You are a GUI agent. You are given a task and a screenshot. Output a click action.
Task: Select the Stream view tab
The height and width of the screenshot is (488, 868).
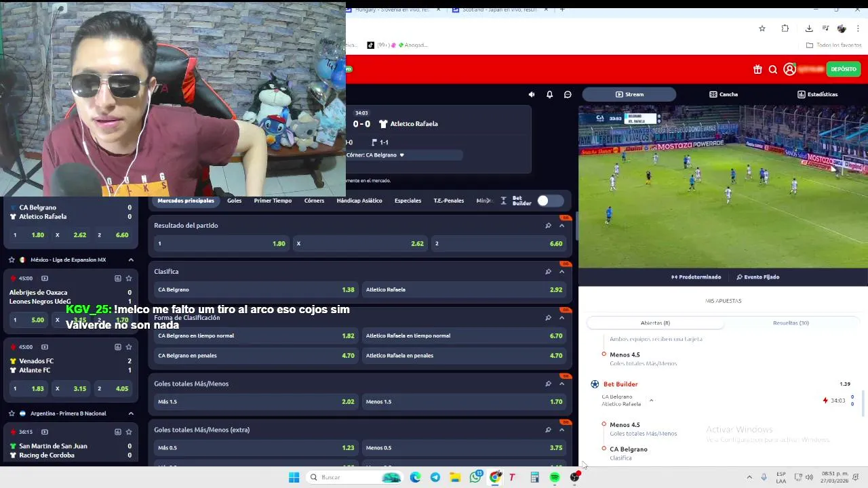pyautogui.click(x=629, y=94)
